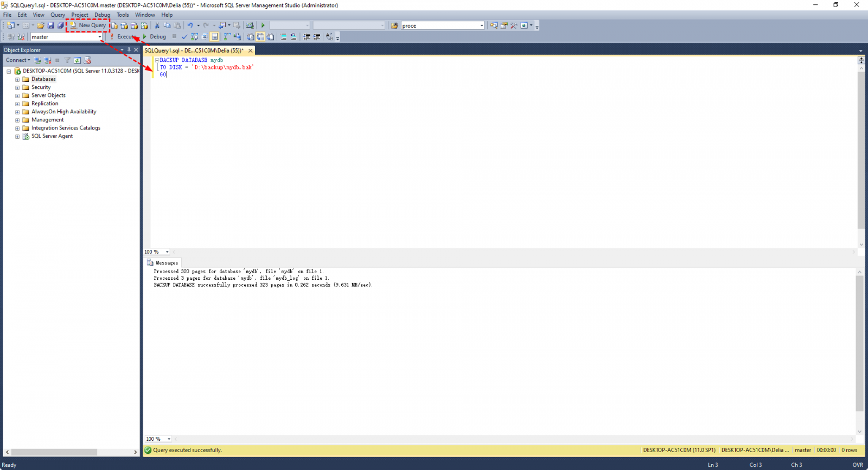Image resolution: width=868 pixels, height=470 pixels.
Task: Click the Connect Object Explorer icon
Action: click(x=37, y=60)
